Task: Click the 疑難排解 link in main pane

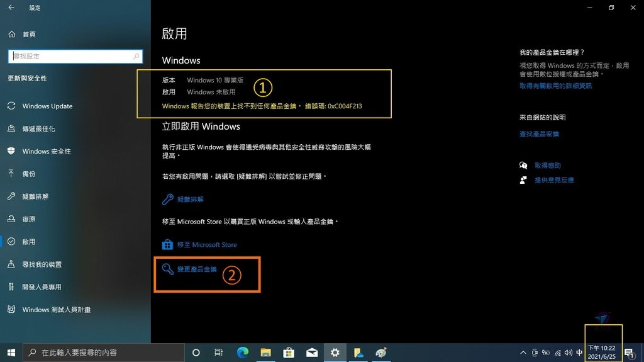Action: pyautogui.click(x=190, y=200)
